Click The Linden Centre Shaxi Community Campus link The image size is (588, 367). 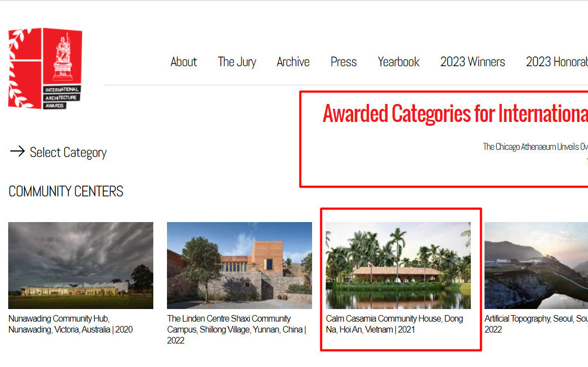pos(237,329)
